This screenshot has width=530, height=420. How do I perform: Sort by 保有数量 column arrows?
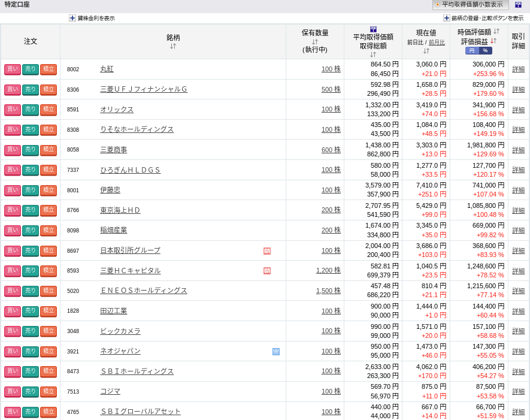click(x=315, y=42)
